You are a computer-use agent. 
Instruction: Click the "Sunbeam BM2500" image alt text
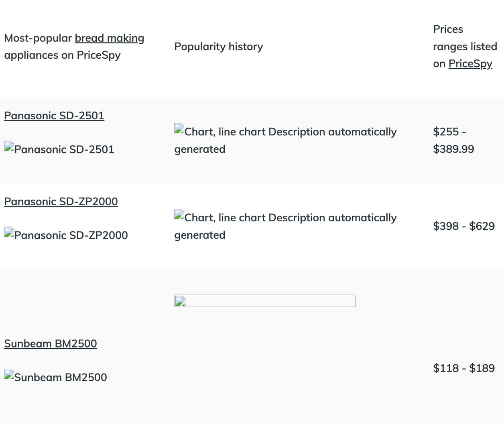(x=61, y=378)
